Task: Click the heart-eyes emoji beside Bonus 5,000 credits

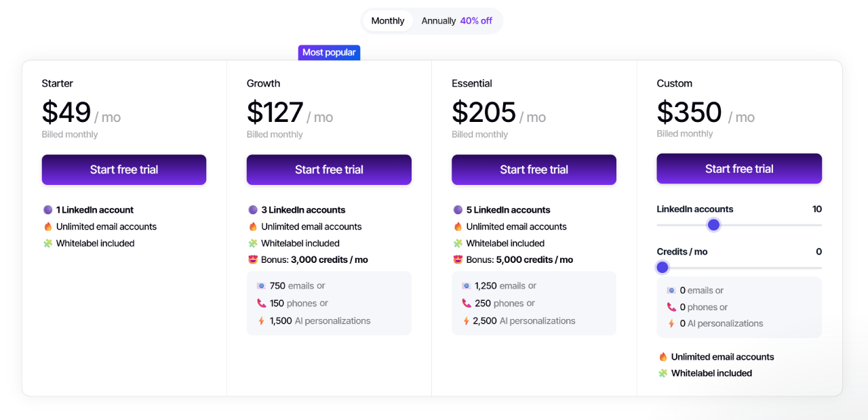Action: [x=458, y=259]
